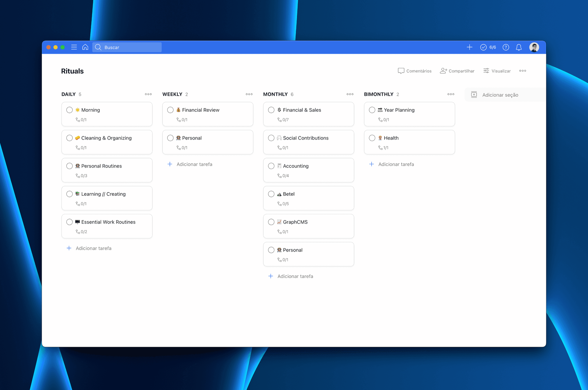This screenshot has width=588, height=390.
Task: Click the plus icon to add new item
Action: [470, 47]
